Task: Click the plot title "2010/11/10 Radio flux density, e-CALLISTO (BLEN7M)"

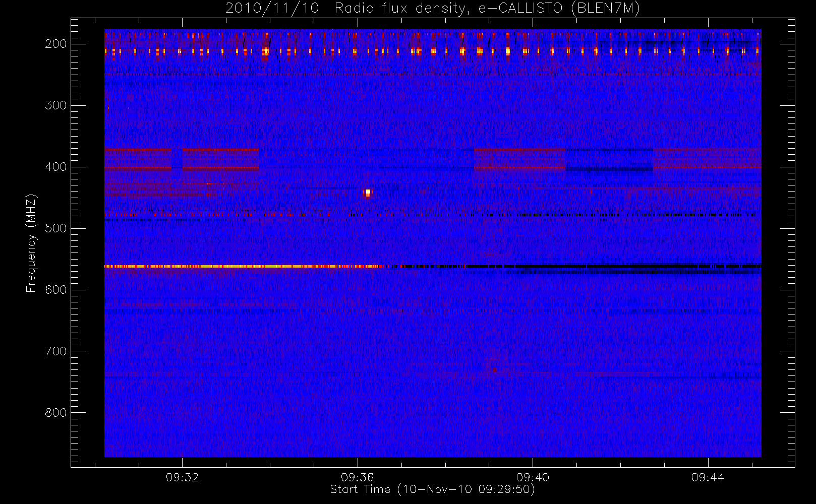Action: click(433, 8)
